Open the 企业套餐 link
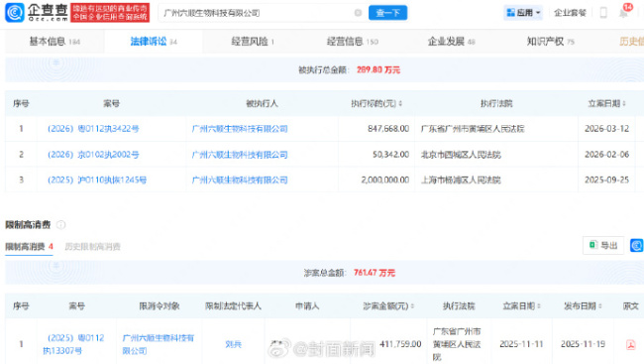The image size is (644, 364). click(570, 13)
